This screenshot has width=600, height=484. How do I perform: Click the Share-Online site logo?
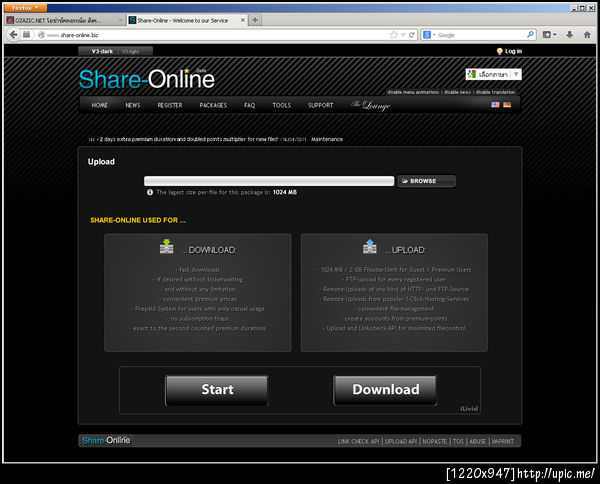tap(147, 79)
